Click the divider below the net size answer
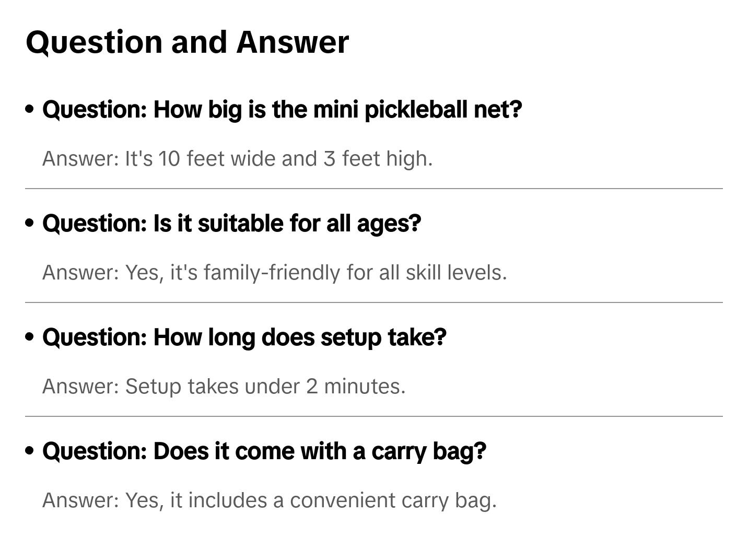The height and width of the screenshot is (560, 748). pyautogui.click(x=374, y=189)
